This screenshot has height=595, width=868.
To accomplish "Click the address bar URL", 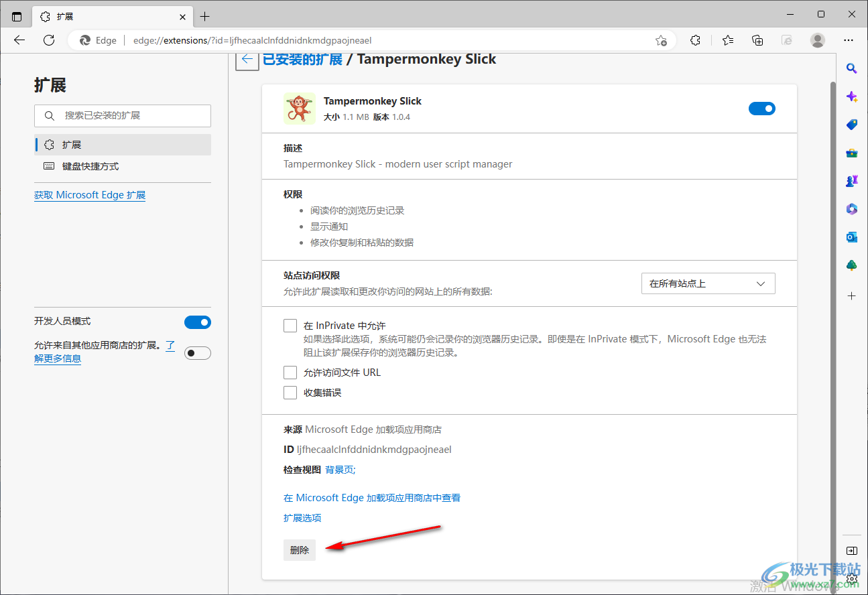I will 252,40.
